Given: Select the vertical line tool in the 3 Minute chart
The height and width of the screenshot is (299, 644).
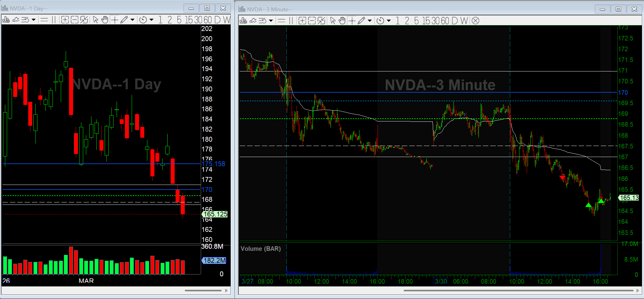Looking at the screenshot, I should click(291, 21).
